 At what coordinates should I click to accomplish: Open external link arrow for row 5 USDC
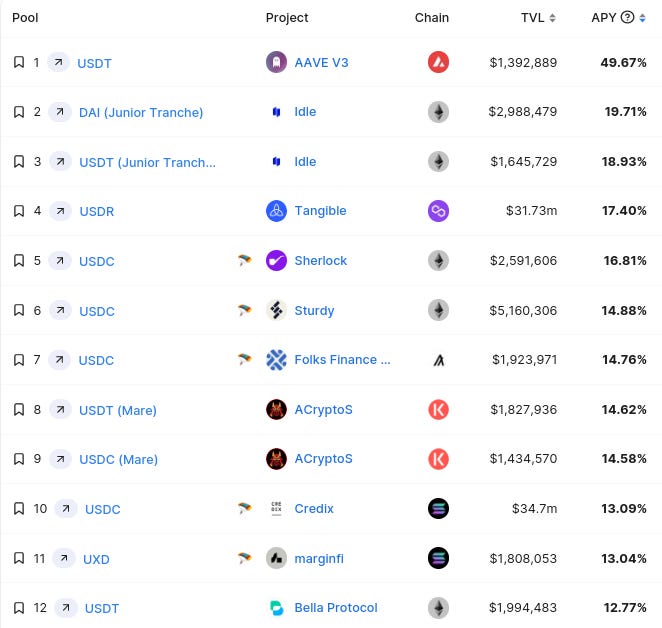(60, 261)
